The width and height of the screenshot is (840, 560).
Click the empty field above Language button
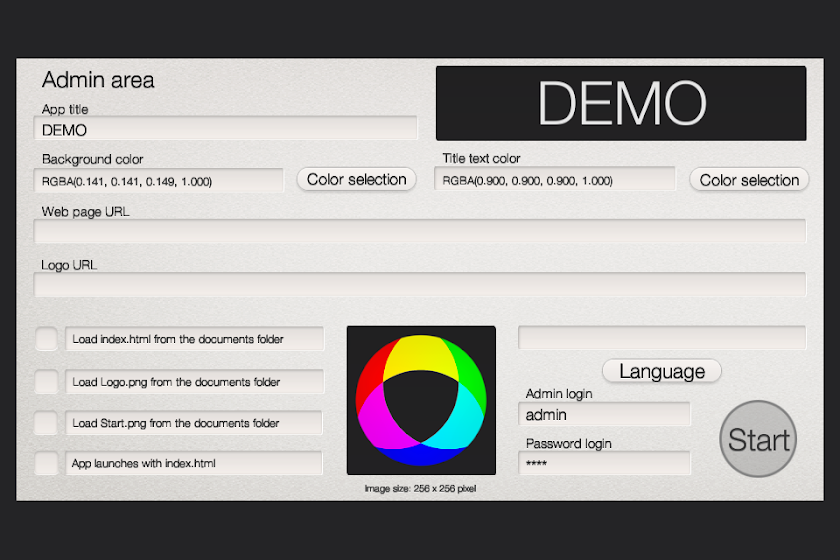tap(662, 338)
